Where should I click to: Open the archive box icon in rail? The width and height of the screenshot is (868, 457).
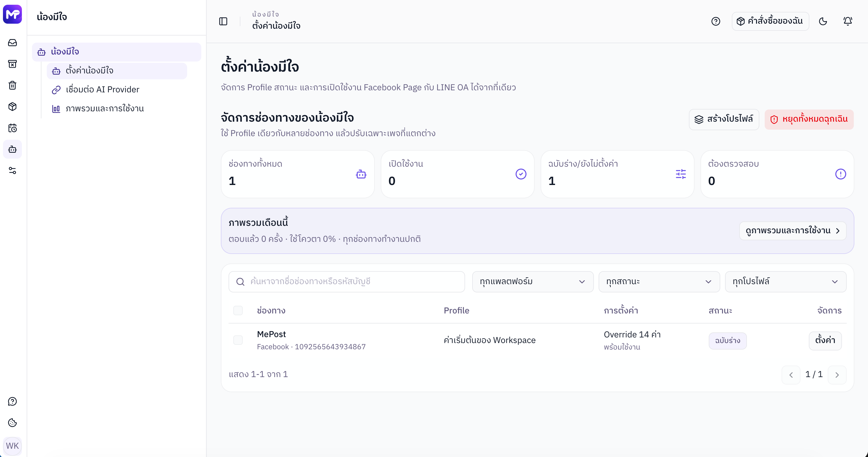(12, 64)
